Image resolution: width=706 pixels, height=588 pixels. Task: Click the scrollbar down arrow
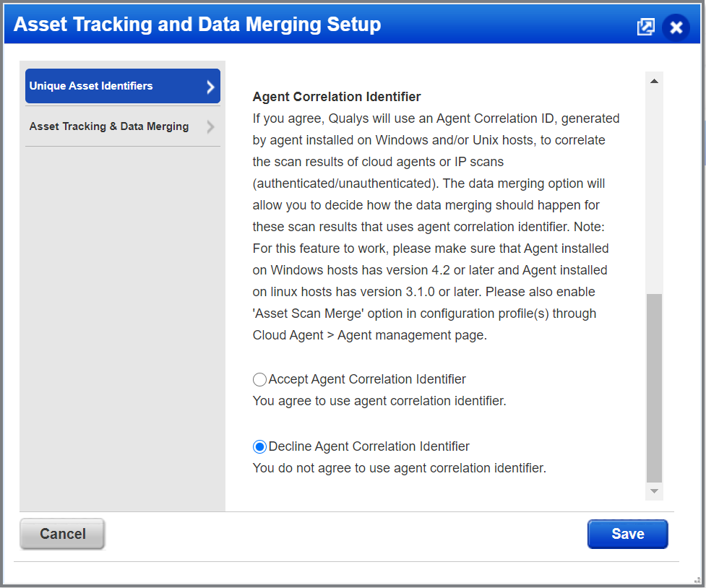coord(654,491)
